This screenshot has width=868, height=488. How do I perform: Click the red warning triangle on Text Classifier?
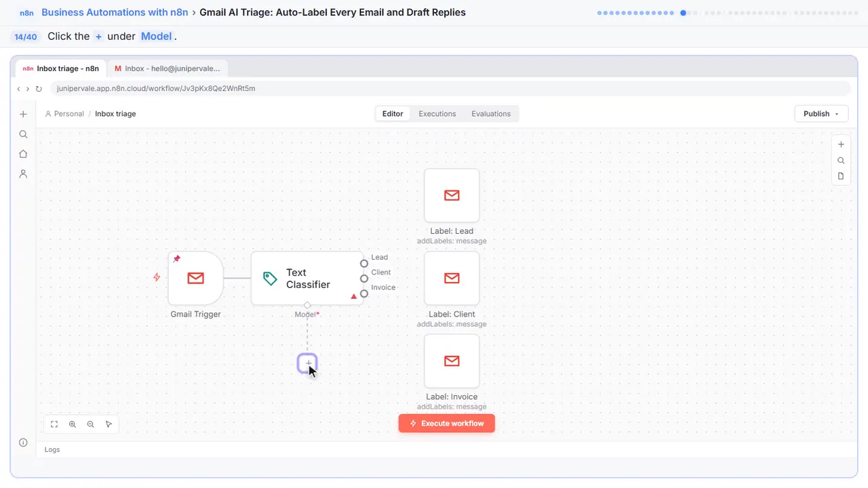tap(353, 296)
